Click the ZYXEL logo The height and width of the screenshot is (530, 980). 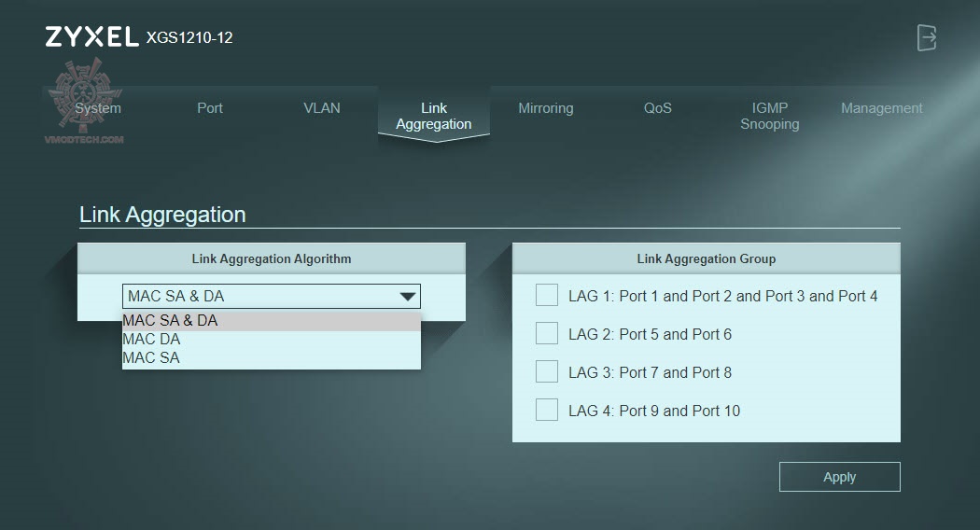coord(90,38)
